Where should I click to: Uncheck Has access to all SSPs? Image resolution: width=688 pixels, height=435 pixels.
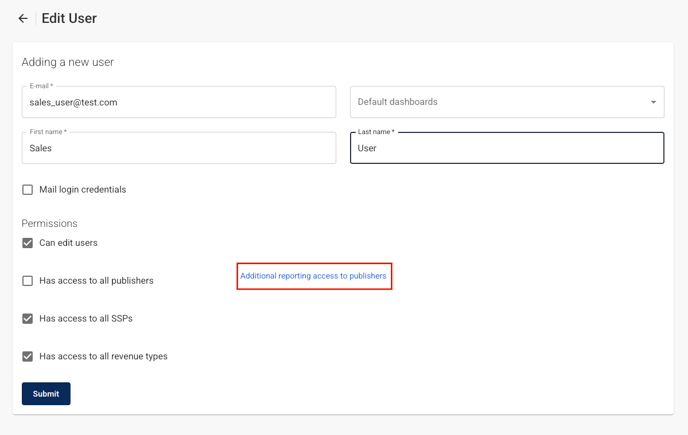pyautogui.click(x=28, y=318)
